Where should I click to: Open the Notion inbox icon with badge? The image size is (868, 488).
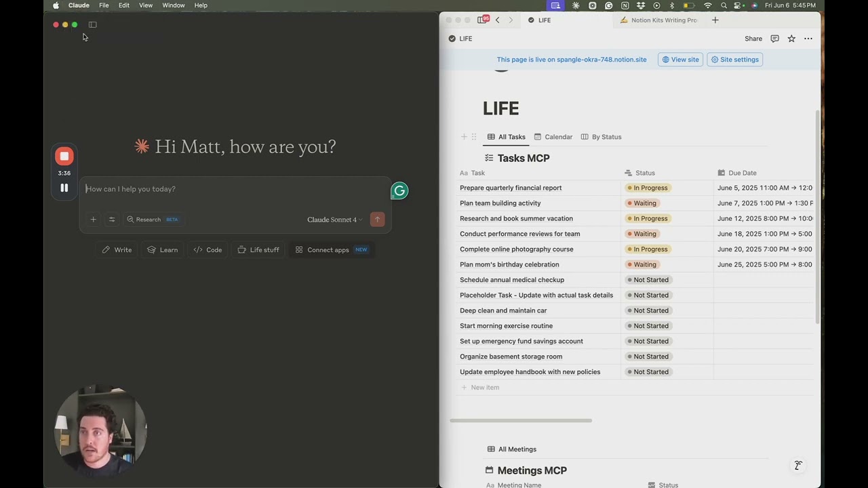pos(483,20)
